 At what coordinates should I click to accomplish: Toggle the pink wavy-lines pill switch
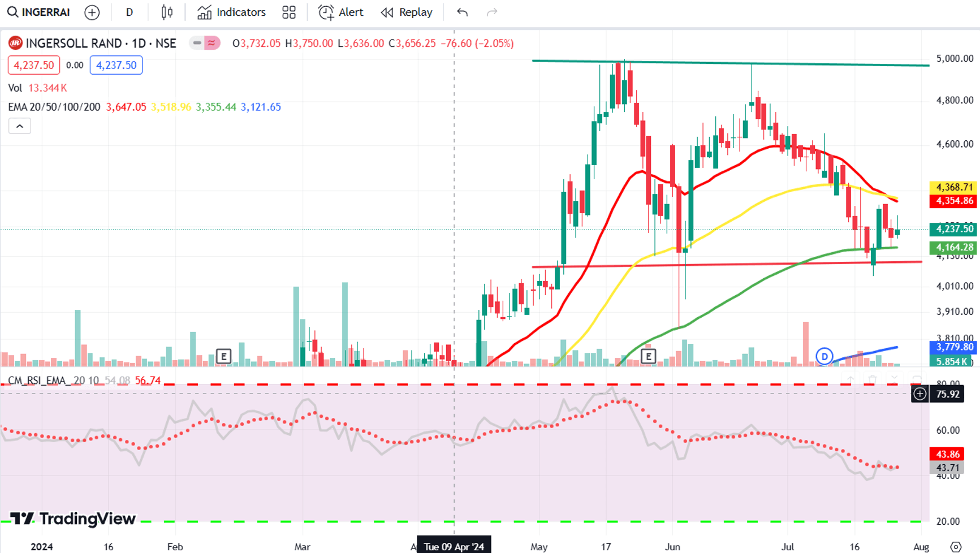[211, 43]
